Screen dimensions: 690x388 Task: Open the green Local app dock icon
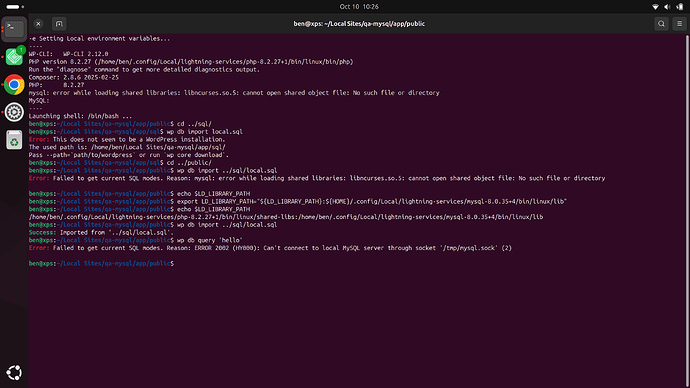coord(14,57)
